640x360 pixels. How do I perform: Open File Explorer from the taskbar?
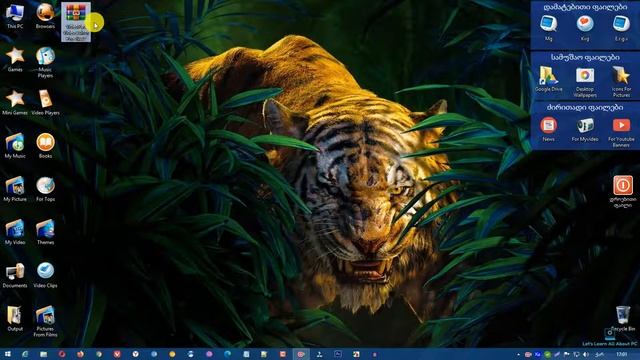43,354
